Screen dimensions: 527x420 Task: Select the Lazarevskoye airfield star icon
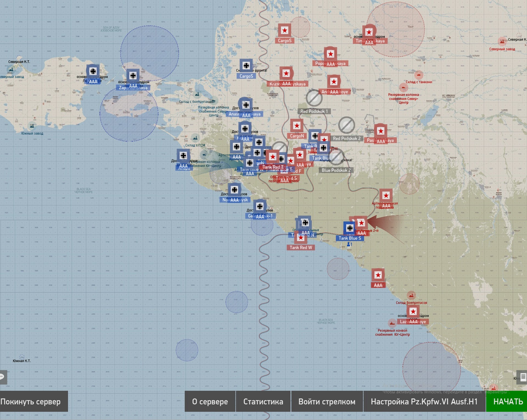[x=413, y=311]
